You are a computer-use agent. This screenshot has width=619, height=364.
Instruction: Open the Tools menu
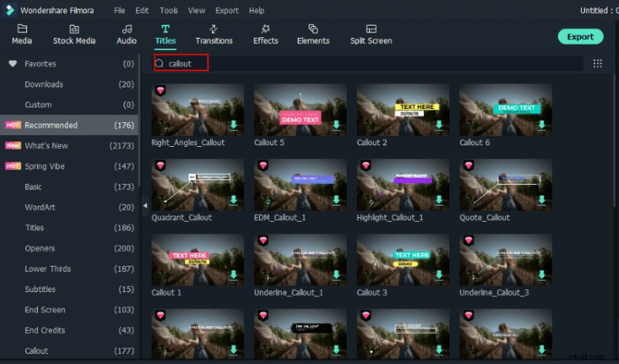click(168, 11)
